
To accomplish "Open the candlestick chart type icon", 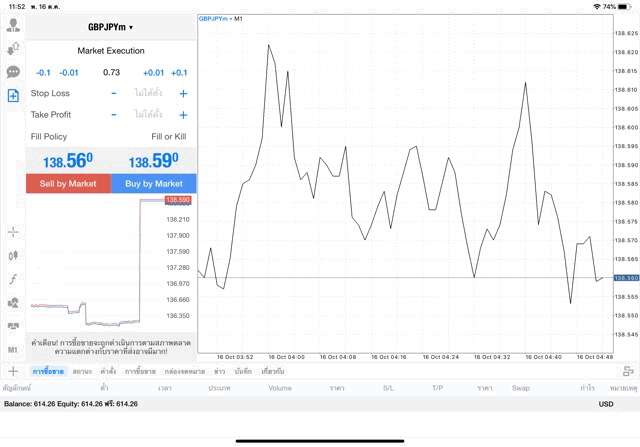I will coord(13,255).
